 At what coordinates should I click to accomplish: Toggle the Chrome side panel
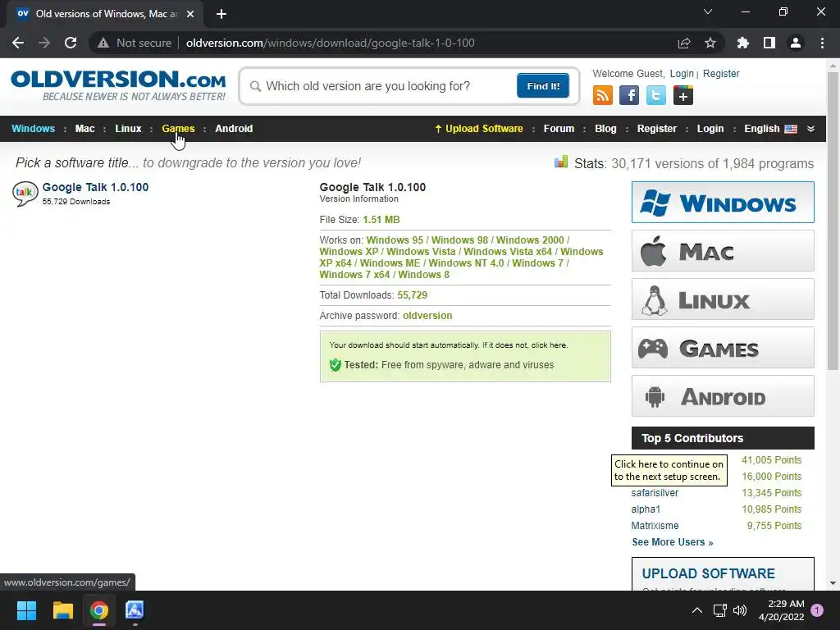769,43
